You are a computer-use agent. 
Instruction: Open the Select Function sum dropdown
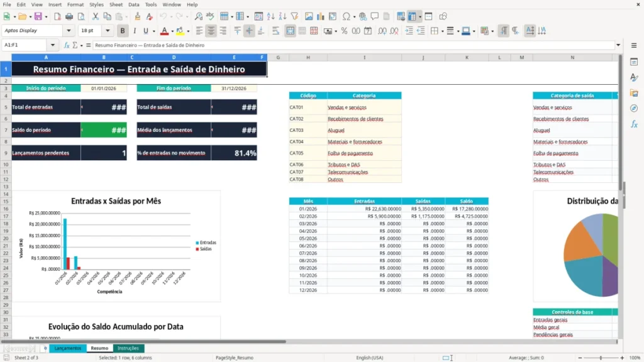click(x=81, y=45)
